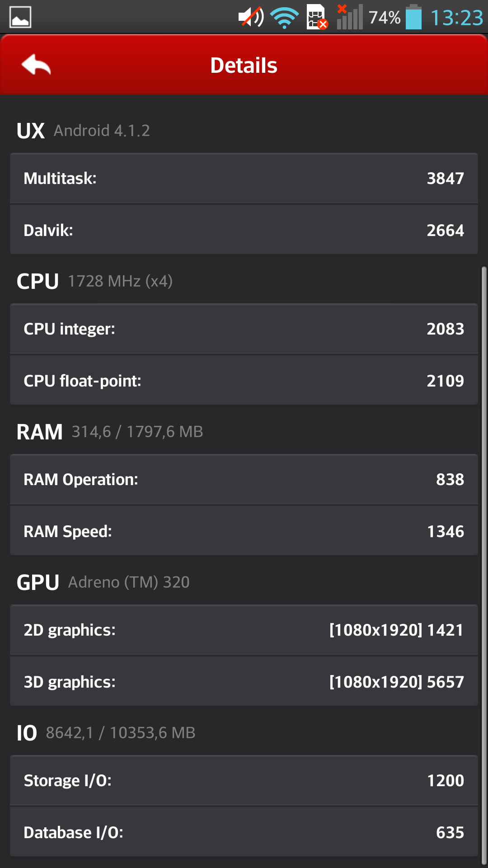This screenshot has height=868, width=488.
Task: Tap the no-signal bars icon
Action: 350,17
